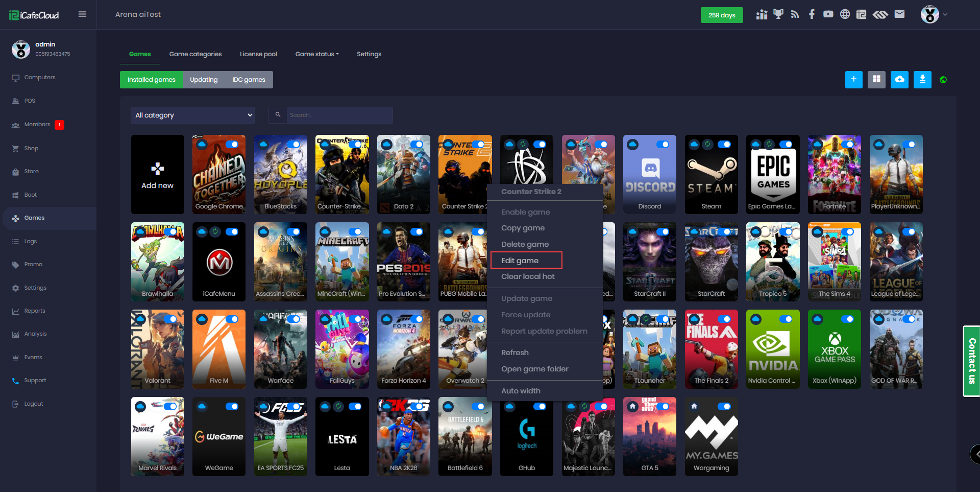Viewport: 980px width, 492px height.
Task: Expand the Game status dropdown tab
Action: [317, 54]
